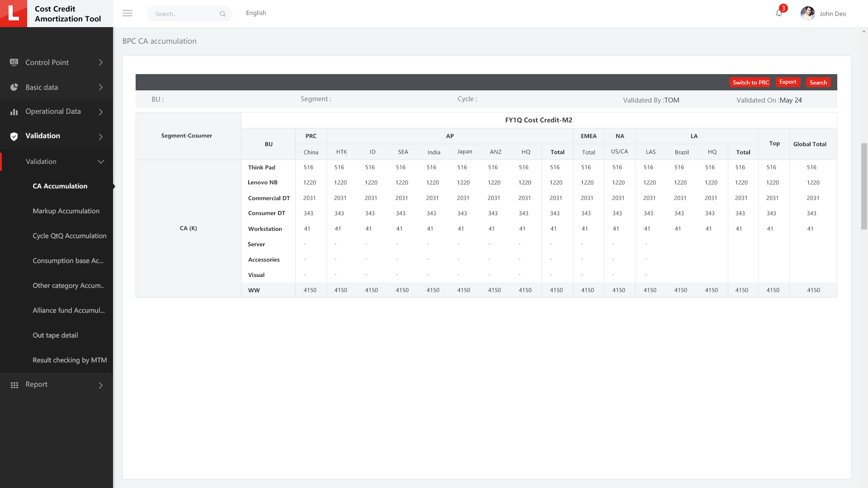868x488 pixels.
Task: Click the red Search button
Action: pyautogui.click(x=818, y=82)
